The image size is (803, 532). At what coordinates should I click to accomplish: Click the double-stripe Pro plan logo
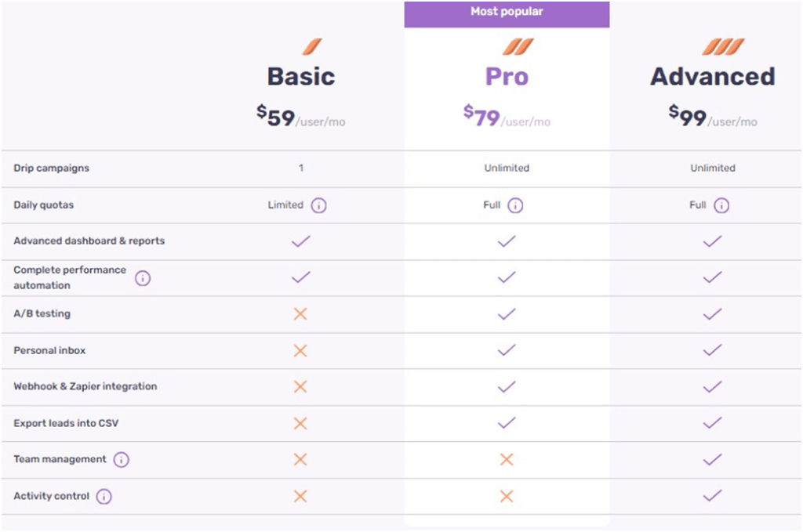pyautogui.click(x=517, y=47)
